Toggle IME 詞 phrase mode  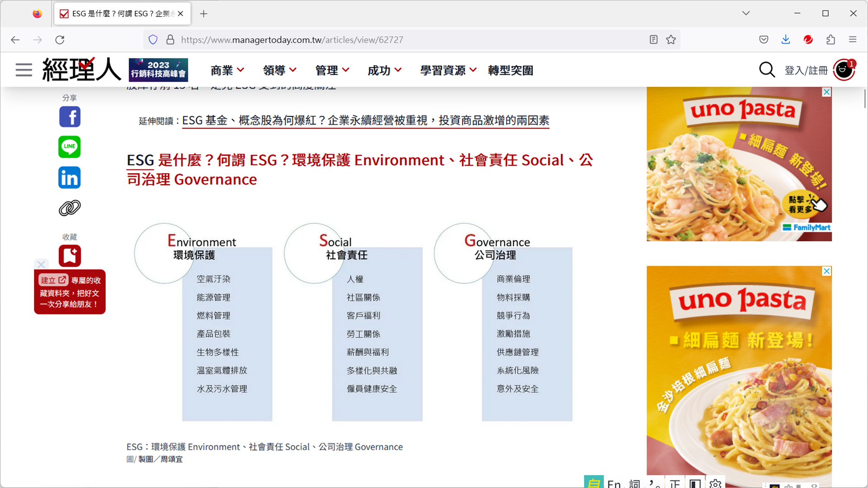tap(635, 484)
